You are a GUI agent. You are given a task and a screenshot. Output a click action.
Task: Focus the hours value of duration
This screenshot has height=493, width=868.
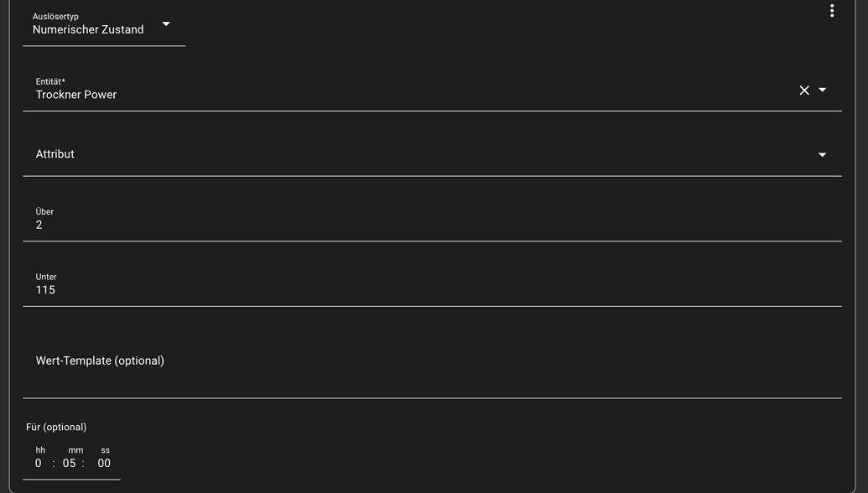[39, 464]
